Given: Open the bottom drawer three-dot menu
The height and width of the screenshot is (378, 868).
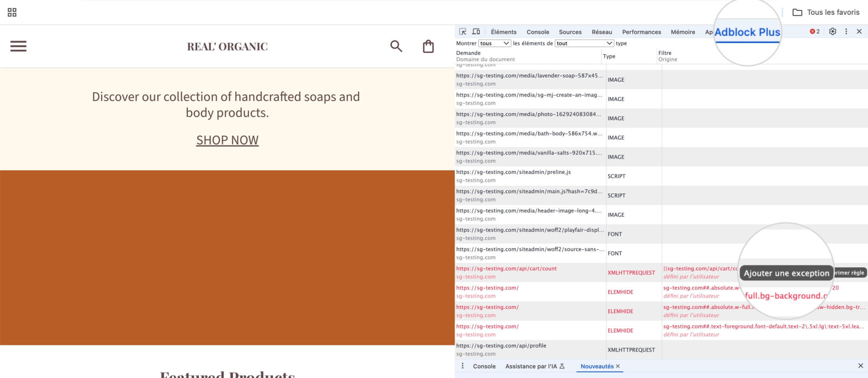Looking at the screenshot, I should 463,366.
